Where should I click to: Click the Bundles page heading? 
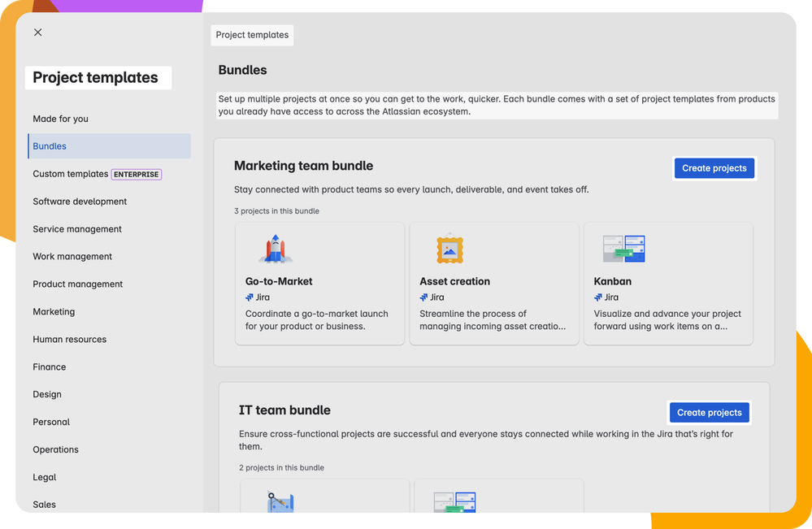(242, 70)
